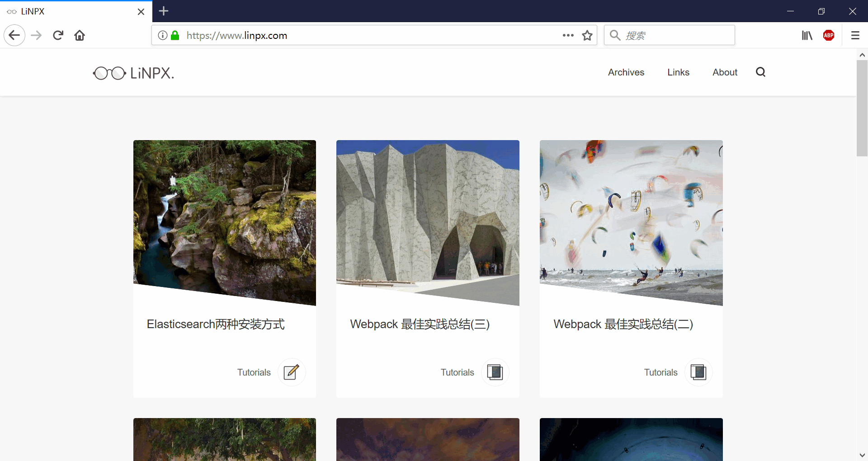
Task: Open a new browser tab
Action: coord(164,11)
